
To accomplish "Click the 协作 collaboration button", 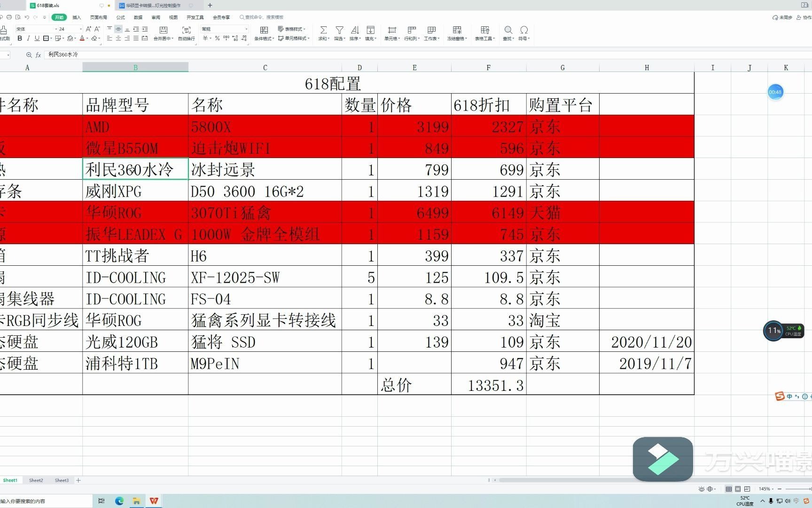I will pyautogui.click(x=804, y=17).
